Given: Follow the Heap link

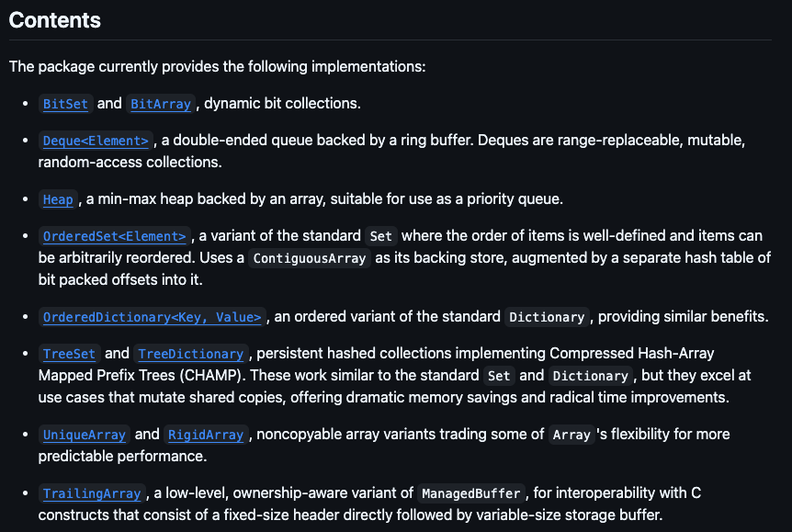Looking at the screenshot, I should point(58,199).
